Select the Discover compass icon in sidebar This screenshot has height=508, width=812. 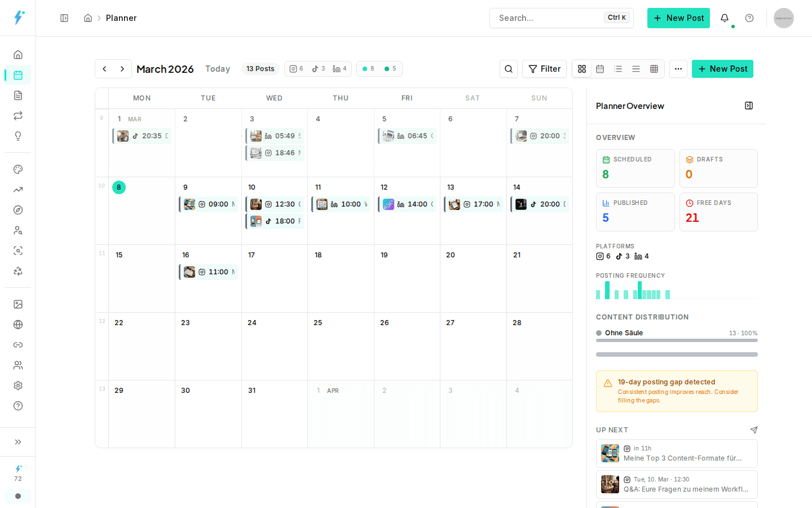pos(17,210)
